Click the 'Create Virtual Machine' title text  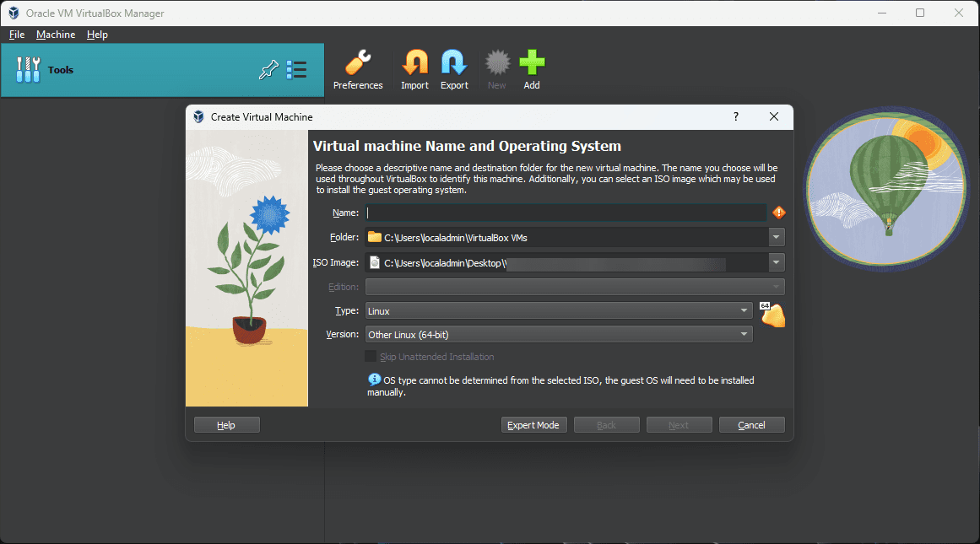coord(262,116)
